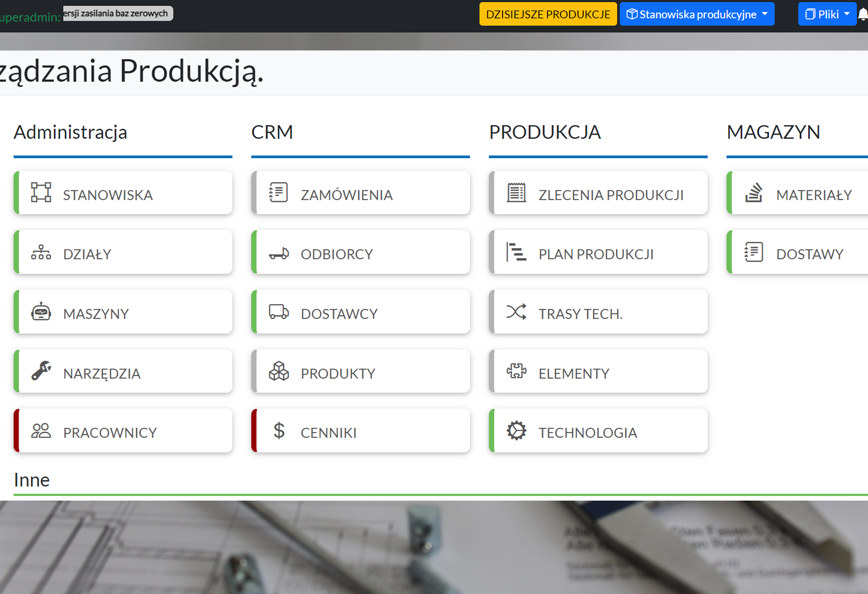
Task: Select the Odbiorcy tile label
Action: pyautogui.click(x=336, y=254)
